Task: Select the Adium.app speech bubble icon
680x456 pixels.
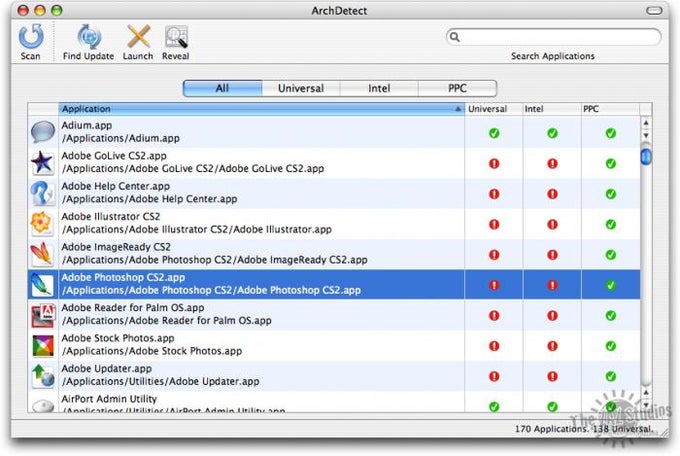Action: coord(43,132)
